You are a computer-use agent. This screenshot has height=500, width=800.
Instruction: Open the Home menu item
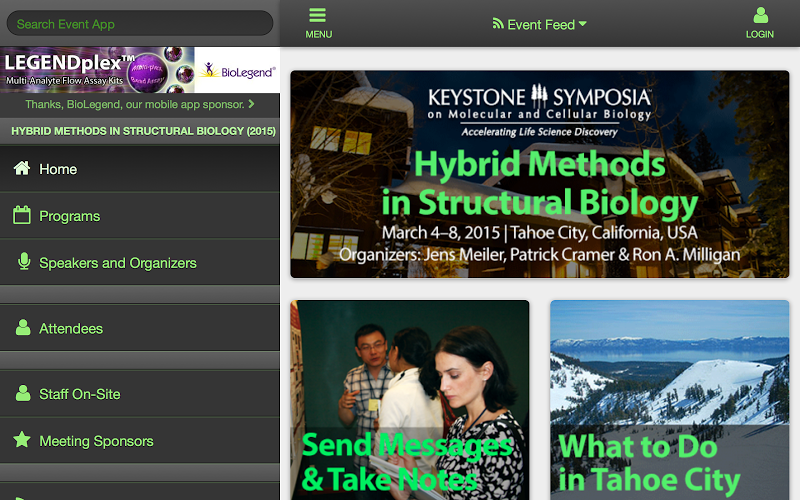[140, 169]
